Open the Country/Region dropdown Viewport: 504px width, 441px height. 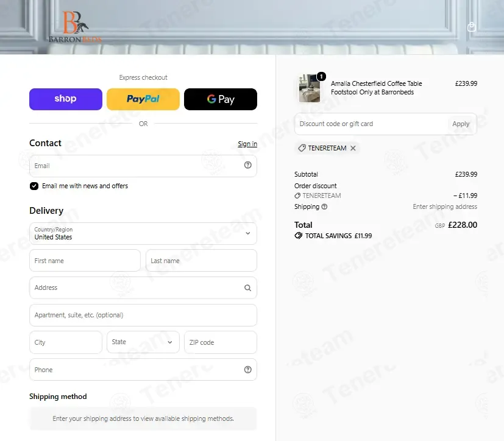(x=143, y=233)
